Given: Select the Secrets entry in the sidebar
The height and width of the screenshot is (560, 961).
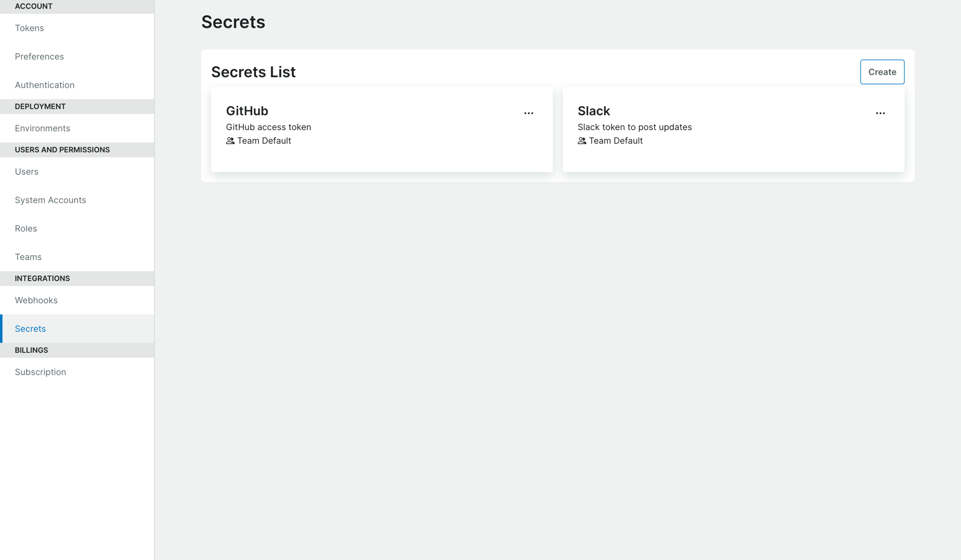Looking at the screenshot, I should [30, 328].
